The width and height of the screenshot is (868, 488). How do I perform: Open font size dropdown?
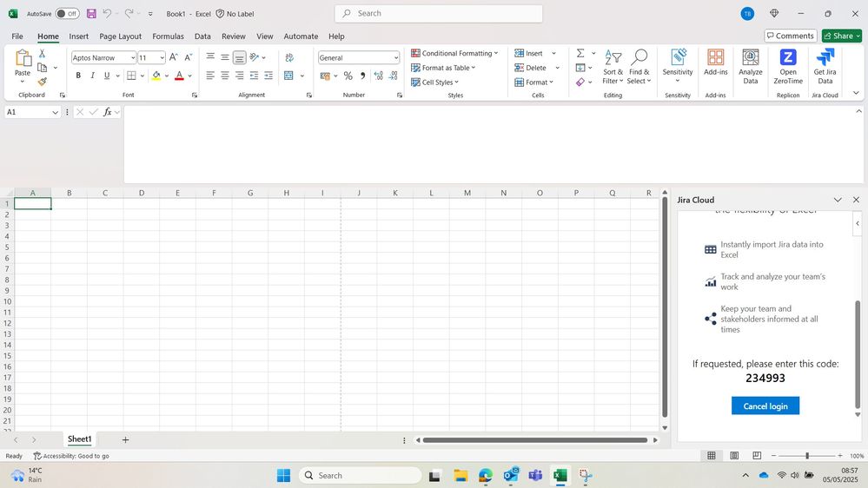coord(162,57)
